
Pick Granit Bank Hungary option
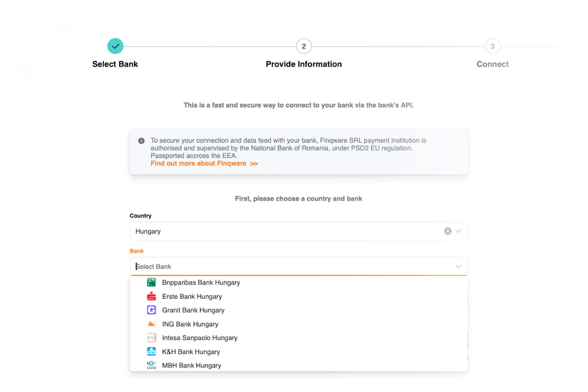[298, 310]
